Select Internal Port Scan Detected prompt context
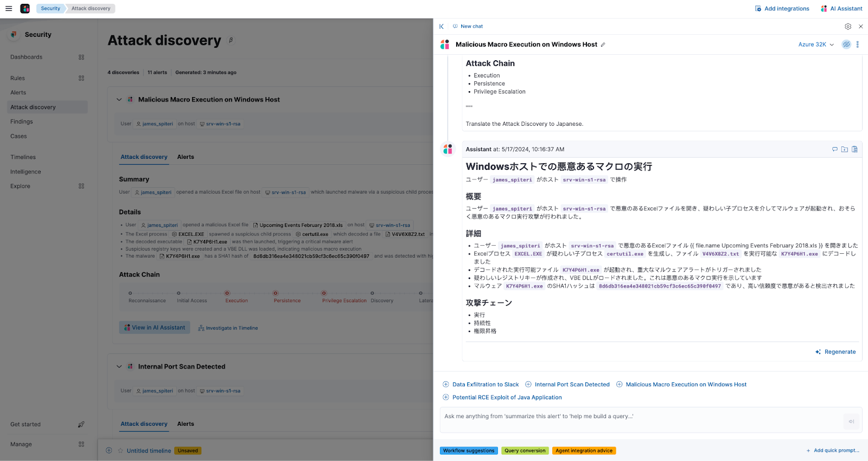The image size is (868, 461). click(x=567, y=385)
